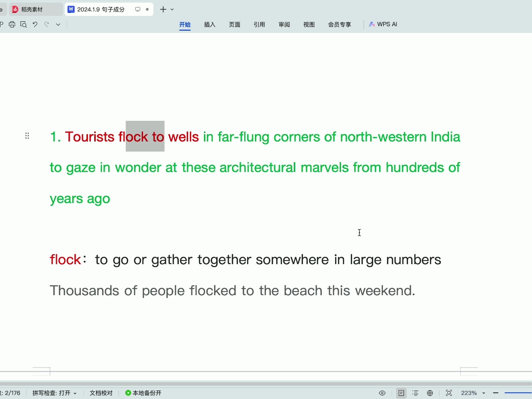Click the zoom slider track
The width and height of the screenshot is (532, 399).
(518, 393)
